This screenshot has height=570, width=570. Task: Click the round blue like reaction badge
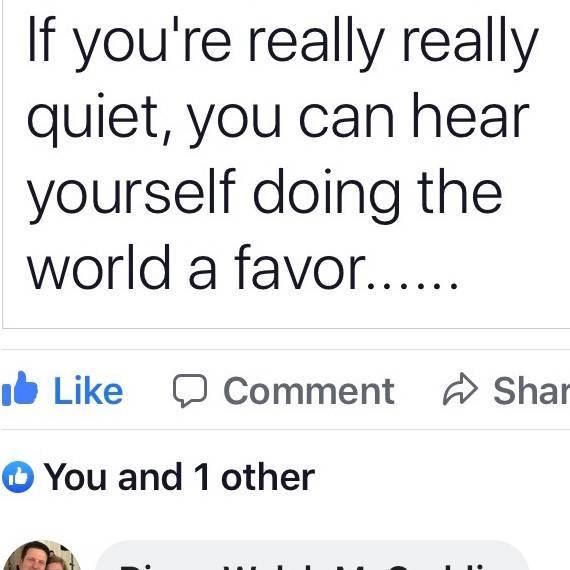tap(18, 477)
